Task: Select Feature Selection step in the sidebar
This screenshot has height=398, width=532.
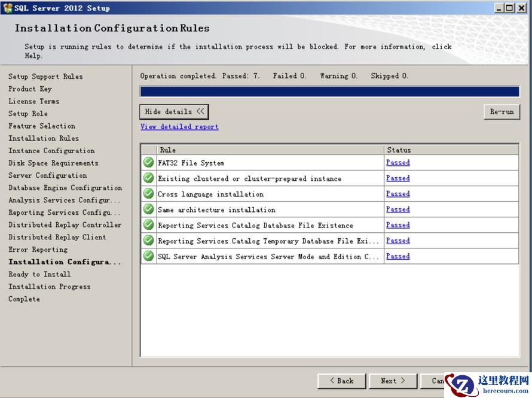Action: click(x=42, y=126)
